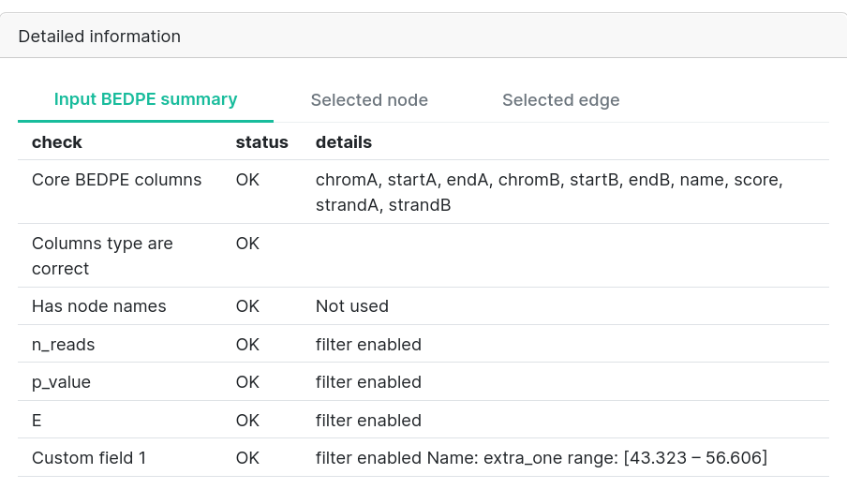
Task: Switch to the Input BEDPE summary tab
Action: pyautogui.click(x=145, y=99)
